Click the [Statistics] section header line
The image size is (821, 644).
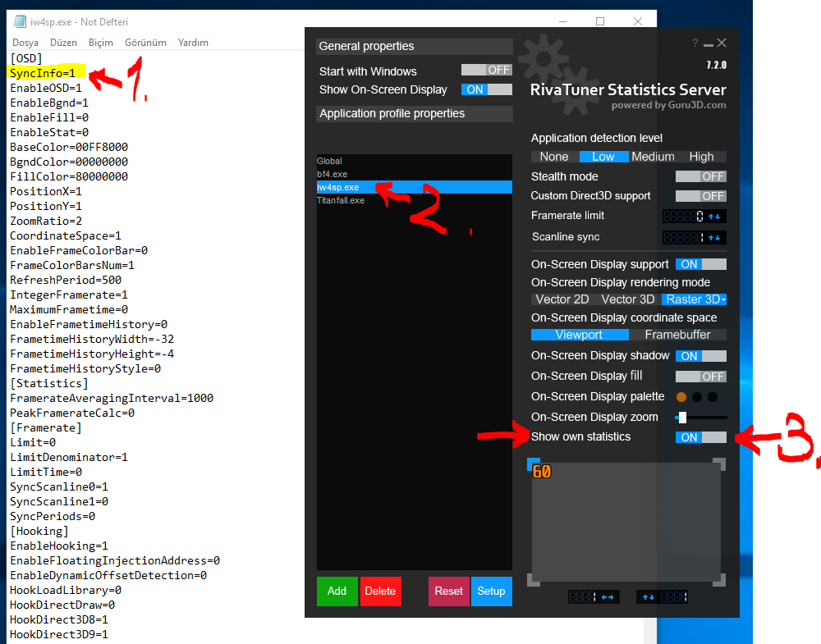coord(49,383)
